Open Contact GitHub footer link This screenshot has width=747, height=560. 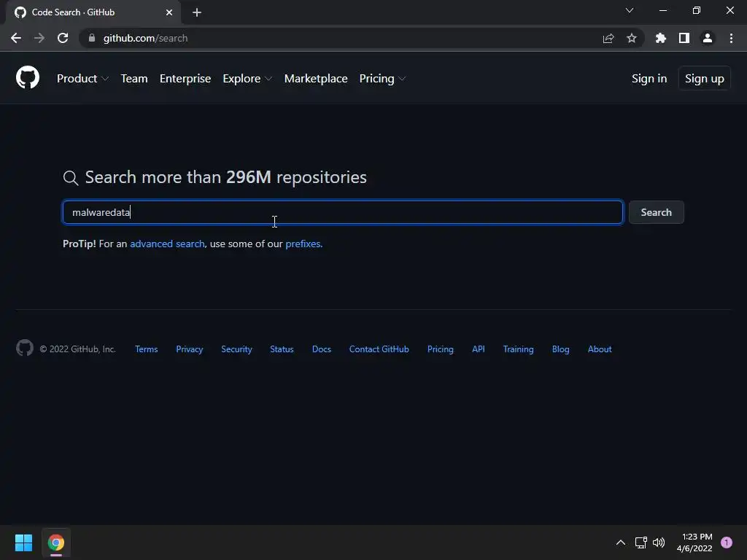[x=379, y=349]
